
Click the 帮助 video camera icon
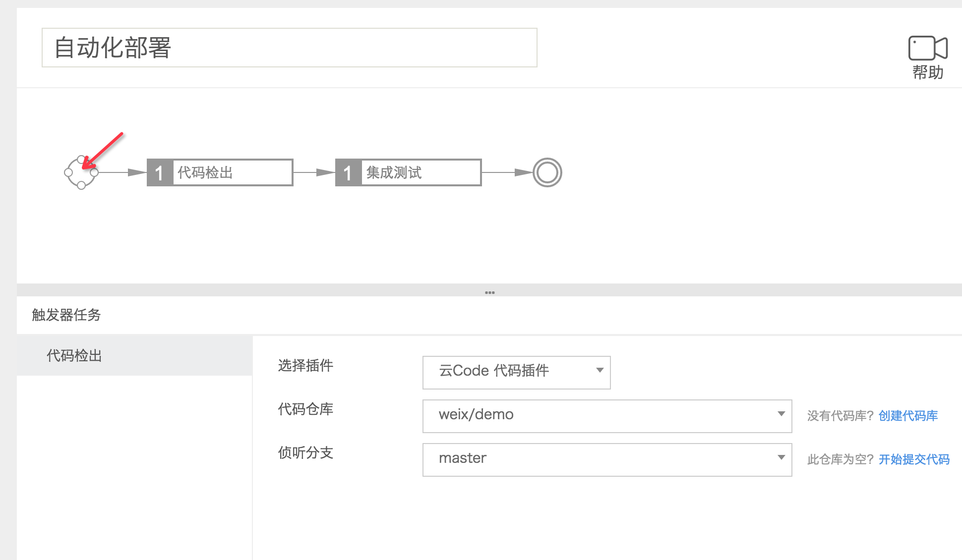click(x=927, y=48)
